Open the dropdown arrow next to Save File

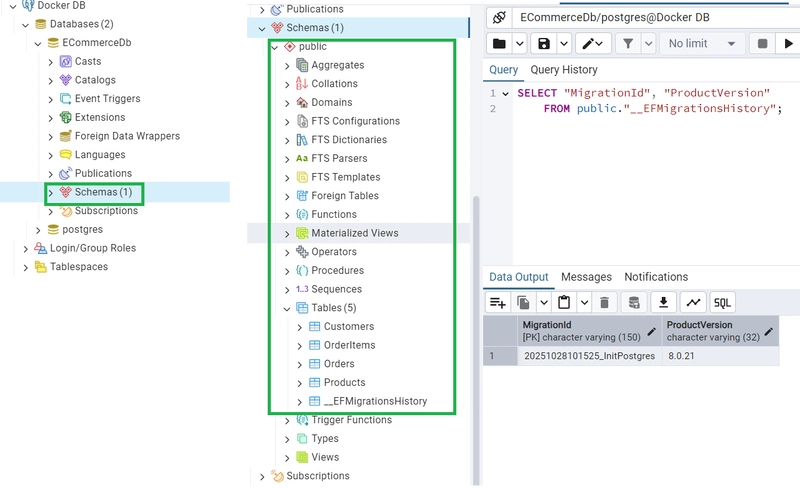point(564,44)
